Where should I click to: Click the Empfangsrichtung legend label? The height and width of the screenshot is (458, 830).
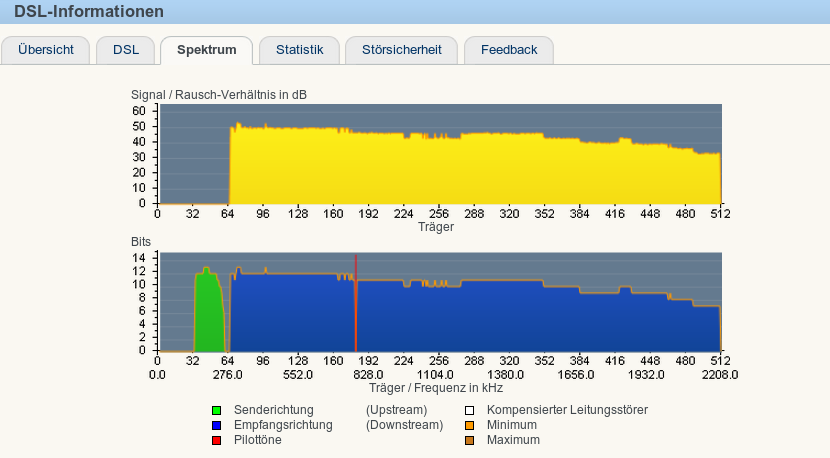click(282, 425)
